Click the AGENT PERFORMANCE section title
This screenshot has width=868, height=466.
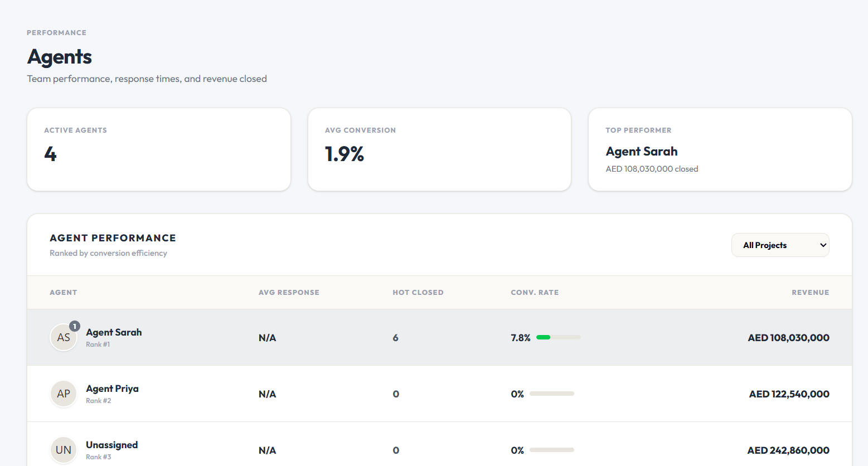click(113, 238)
